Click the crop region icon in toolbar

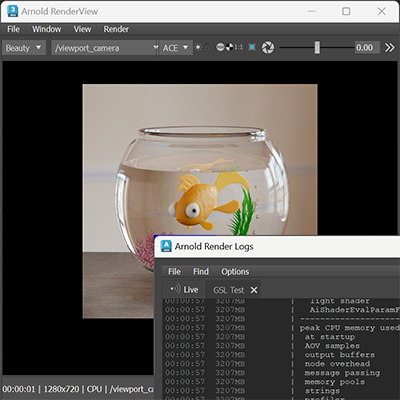(x=252, y=48)
